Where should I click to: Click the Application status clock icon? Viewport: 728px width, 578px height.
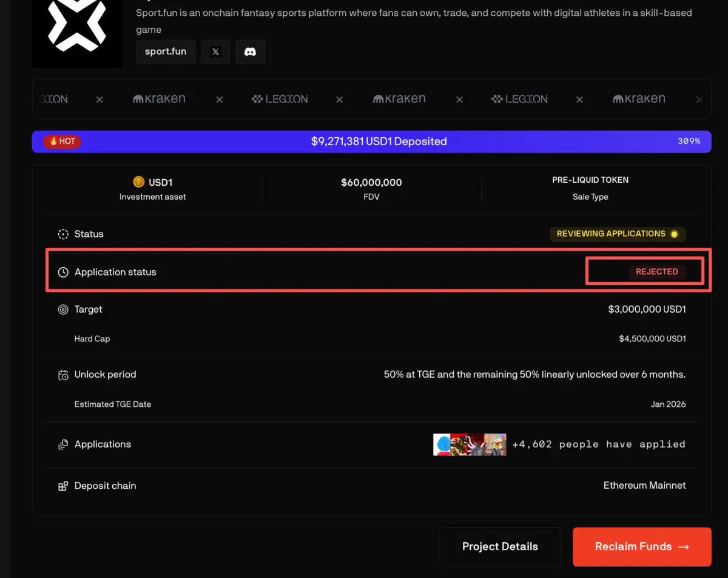(x=63, y=273)
